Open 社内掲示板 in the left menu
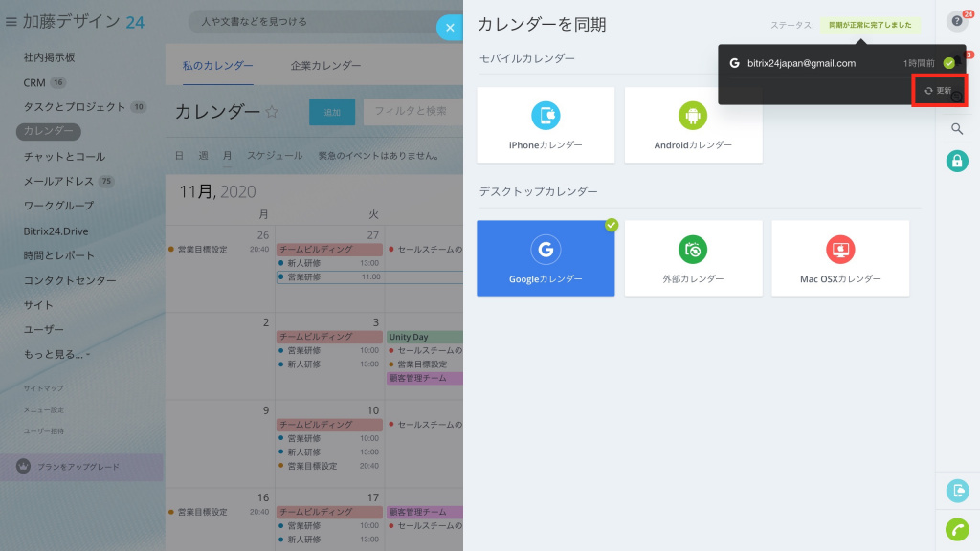Viewport: 980px width, 551px height. click(x=50, y=57)
